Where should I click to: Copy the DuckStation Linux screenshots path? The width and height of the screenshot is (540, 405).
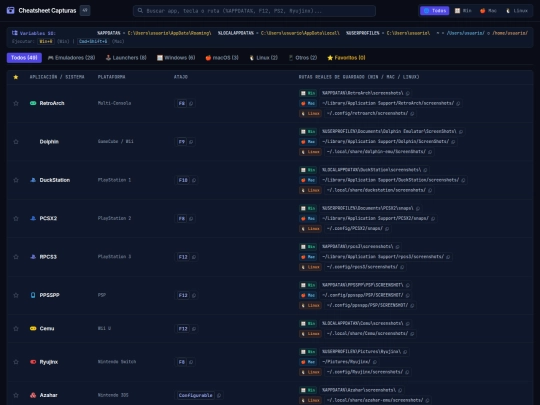tap(430, 190)
